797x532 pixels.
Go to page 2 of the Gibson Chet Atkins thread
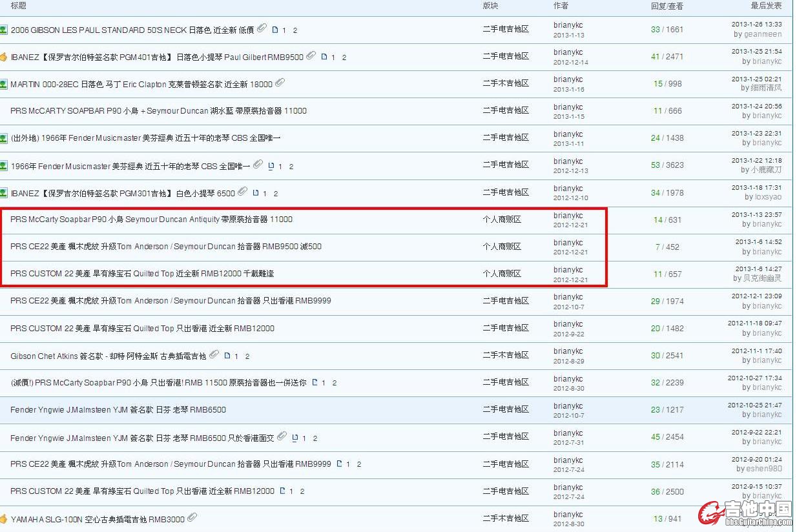click(247, 356)
